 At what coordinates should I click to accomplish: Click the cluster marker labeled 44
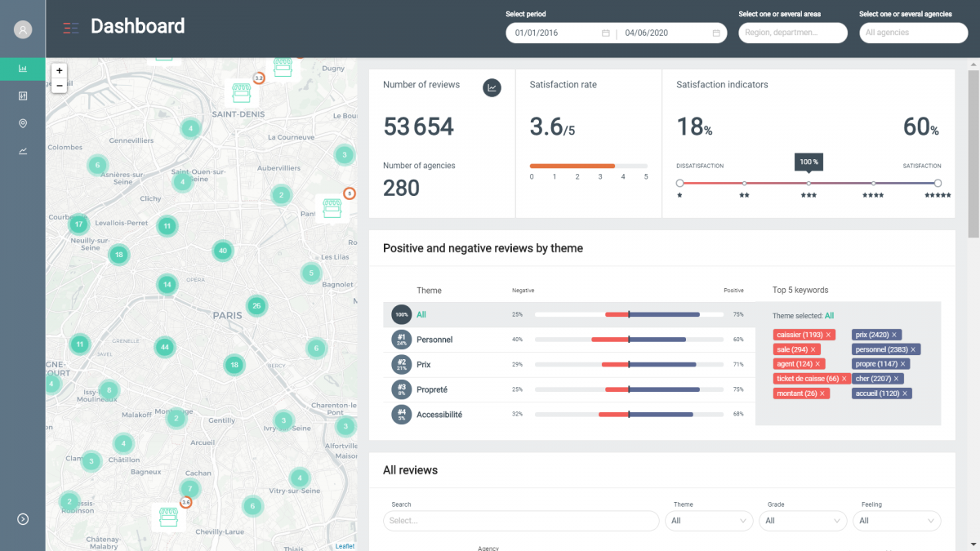pyautogui.click(x=165, y=347)
